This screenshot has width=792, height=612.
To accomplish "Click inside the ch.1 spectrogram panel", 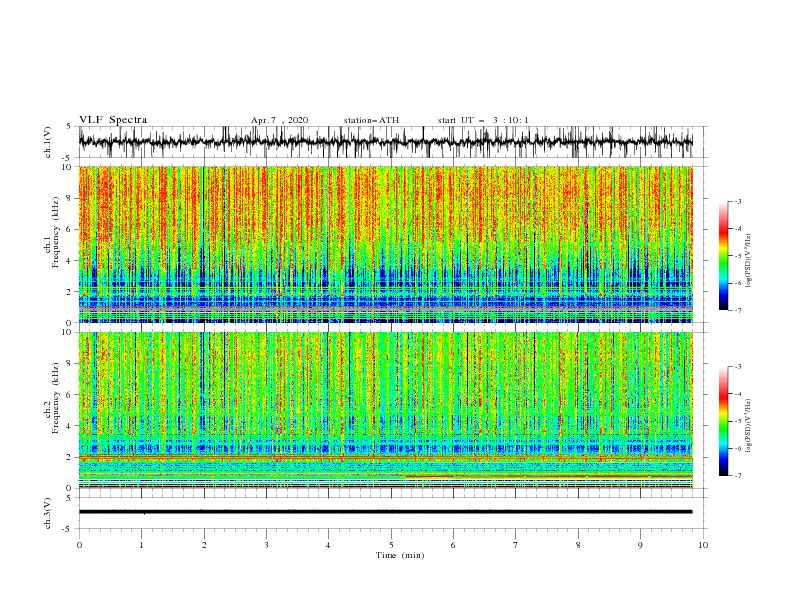I will [x=385, y=244].
